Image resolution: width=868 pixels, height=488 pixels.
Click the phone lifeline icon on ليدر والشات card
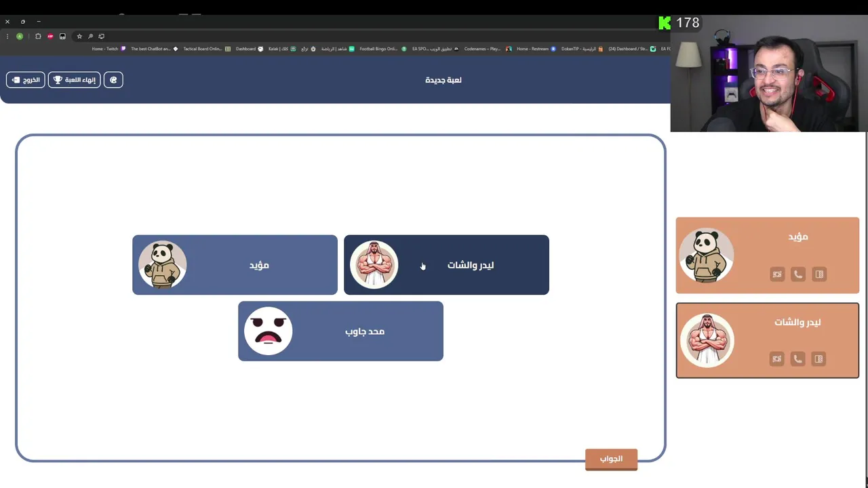[x=798, y=359]
